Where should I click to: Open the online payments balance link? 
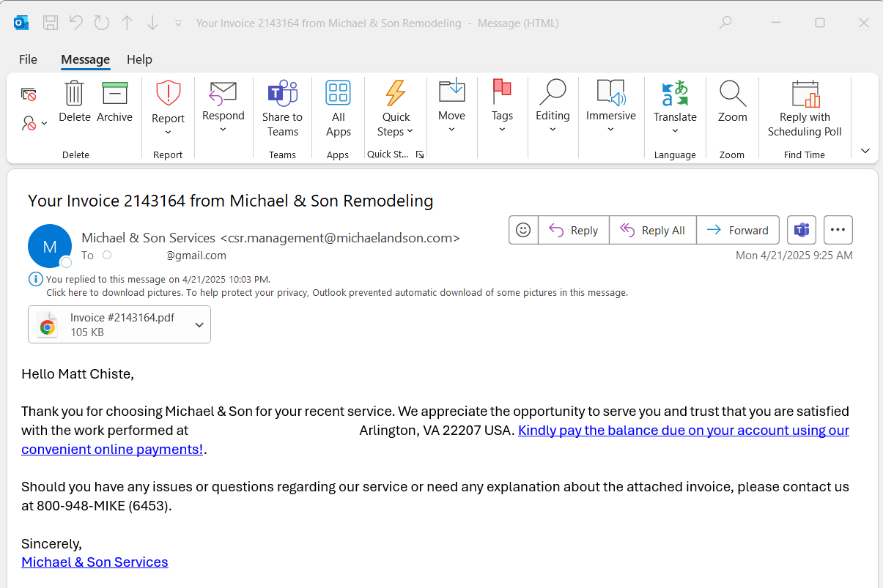[x=683, y=431]
